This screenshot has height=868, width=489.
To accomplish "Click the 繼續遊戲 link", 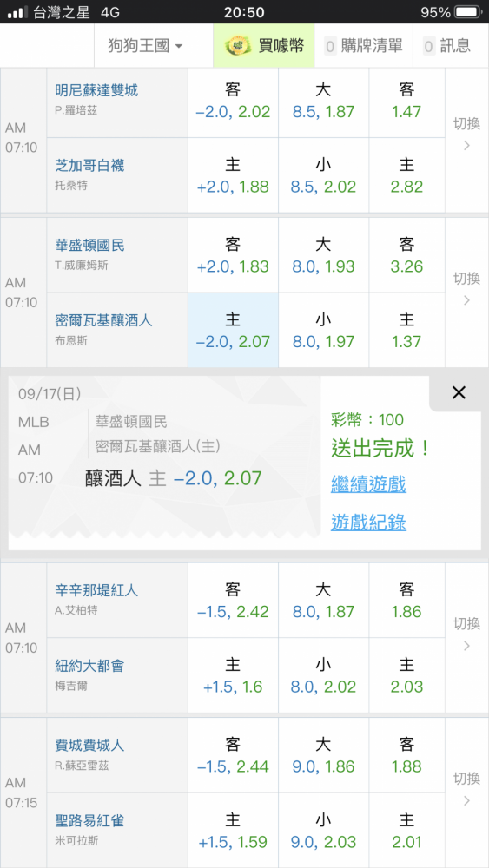I will pos(369,483).
